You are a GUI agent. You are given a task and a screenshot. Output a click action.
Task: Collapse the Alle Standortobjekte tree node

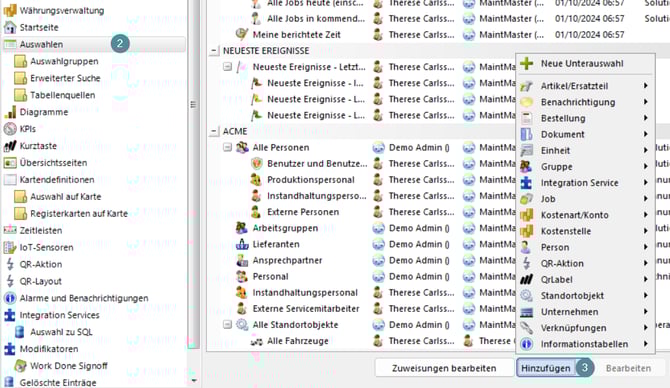(228, 325)
